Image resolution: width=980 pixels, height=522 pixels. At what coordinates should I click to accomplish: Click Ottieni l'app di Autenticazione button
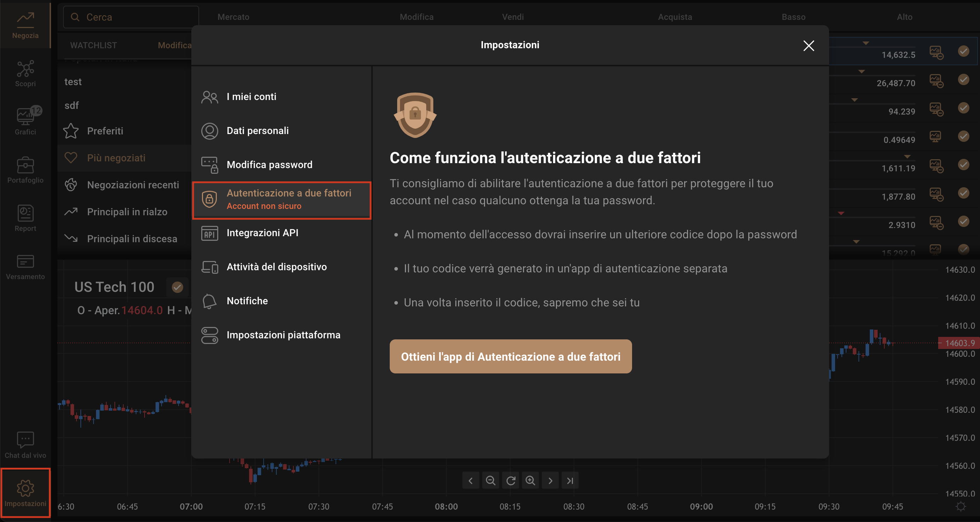click(510, 356)
